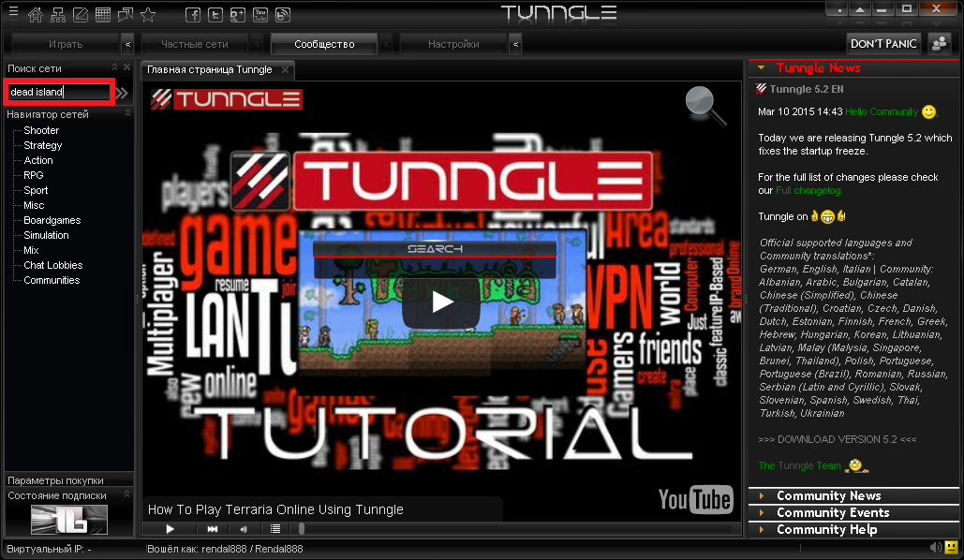Open the Shooter network category
Viewport: 964px width, 560px height.
click(x=41, y=130)
